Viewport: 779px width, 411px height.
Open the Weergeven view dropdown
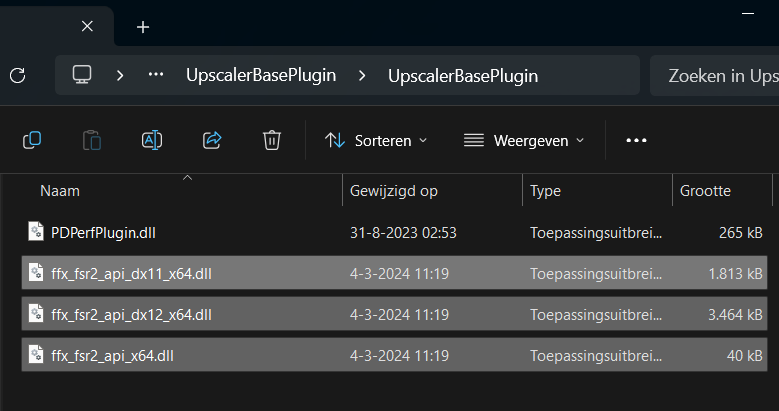pos(523,140)
